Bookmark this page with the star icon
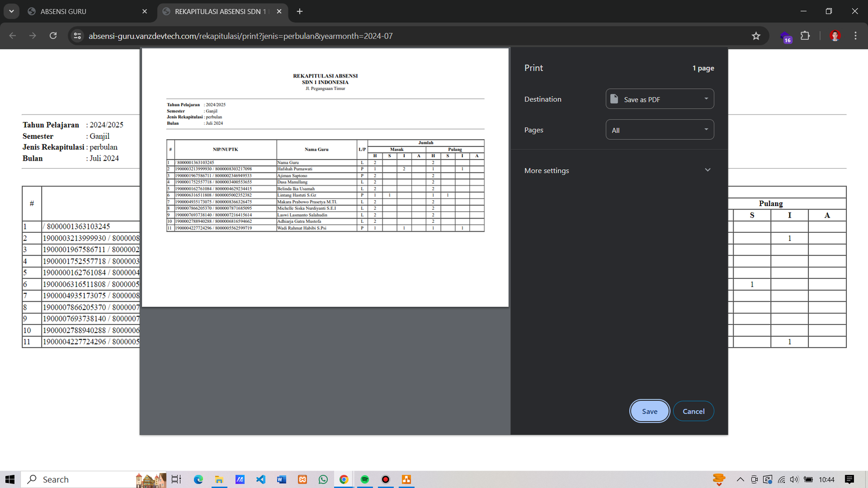The width and height of the screenshot is (868, 488). 756,36
